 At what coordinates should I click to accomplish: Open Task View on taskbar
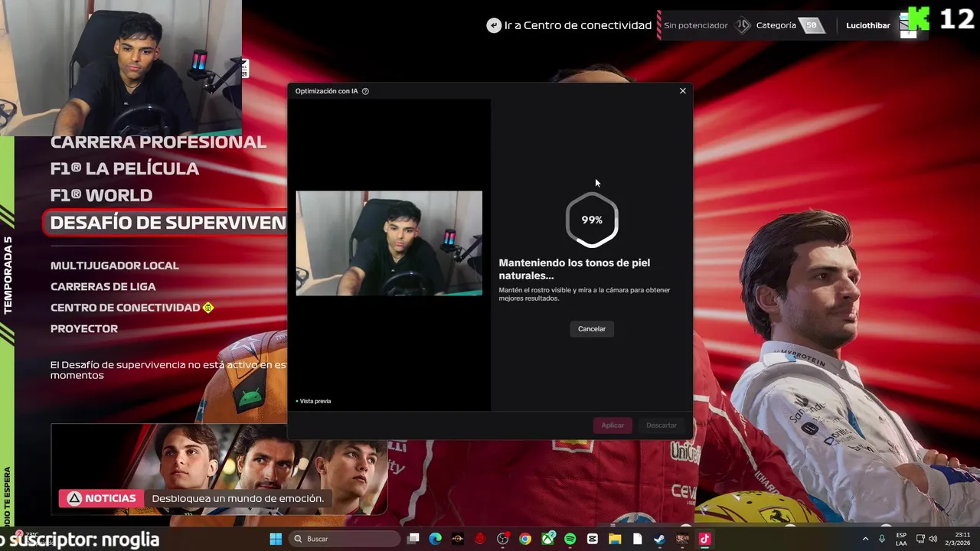point(413,539)
